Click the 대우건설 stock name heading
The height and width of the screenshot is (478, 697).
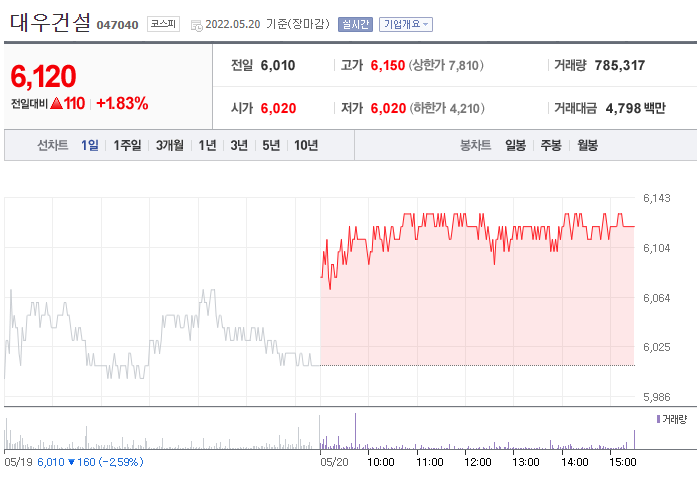[x=50, y=23]
